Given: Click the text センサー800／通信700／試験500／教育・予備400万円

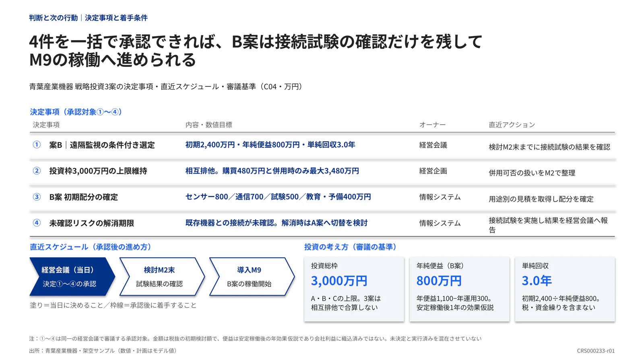Looking at the screenshot, I should [x=278, y=197].
